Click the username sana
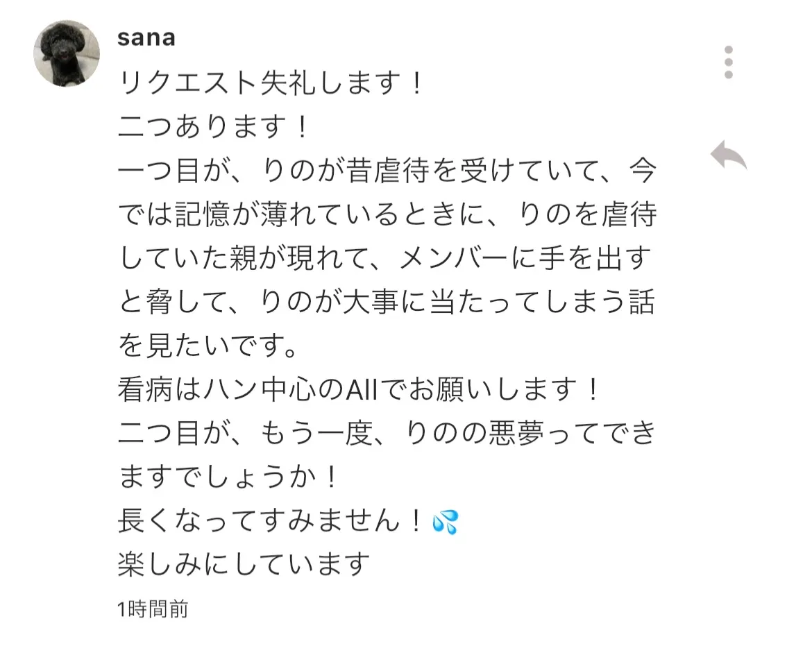The height and width of the screenshot is (655, 812). pyautogui.click(x=146, y=37)
